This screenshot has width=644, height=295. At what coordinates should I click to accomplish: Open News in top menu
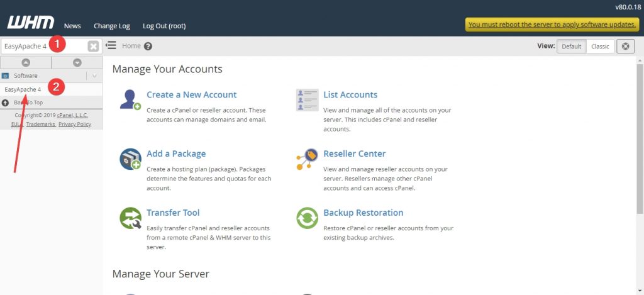click(x=72, y=26)
